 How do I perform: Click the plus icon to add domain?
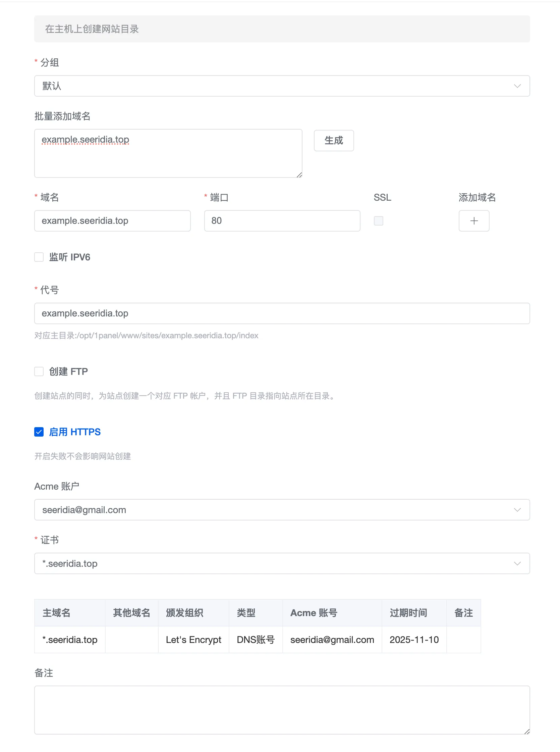[473, 221]
